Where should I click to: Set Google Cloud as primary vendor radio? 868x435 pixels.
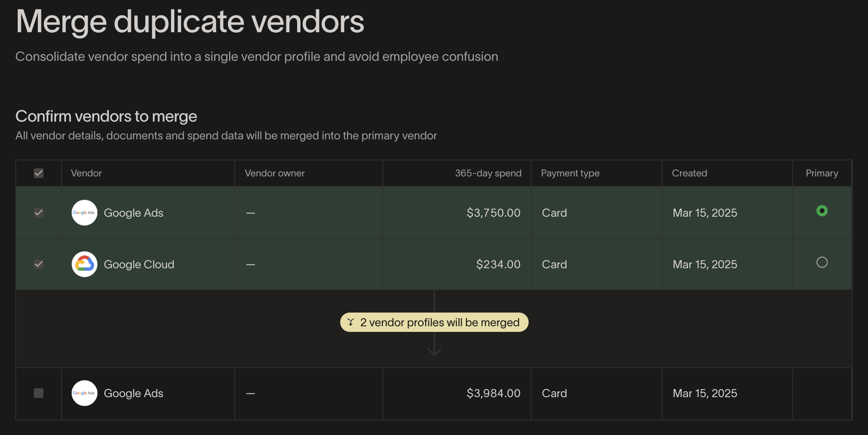pyautogui.click(x=822, y=262)
